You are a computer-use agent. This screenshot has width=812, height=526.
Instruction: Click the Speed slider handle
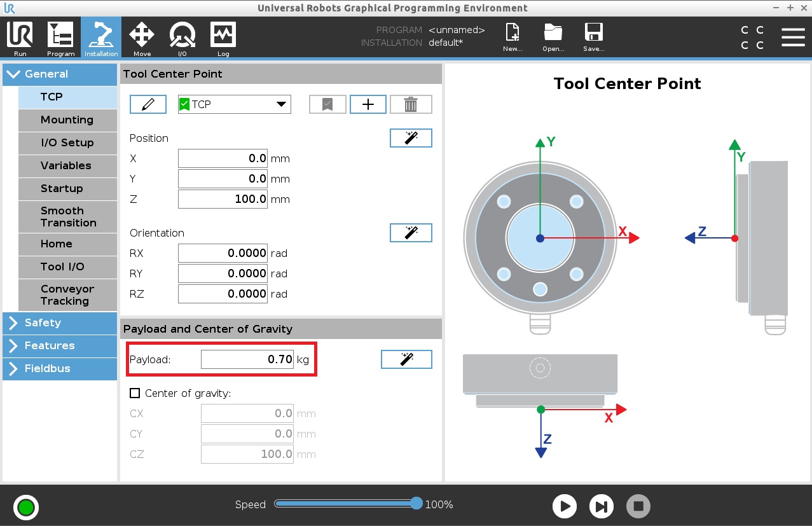pyautogui.click(x=416, y=503)
